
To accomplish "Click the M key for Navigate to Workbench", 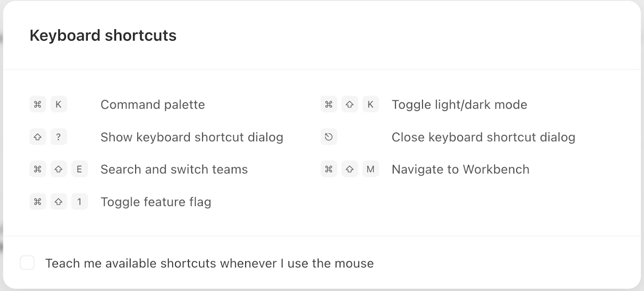I will 371,169.
